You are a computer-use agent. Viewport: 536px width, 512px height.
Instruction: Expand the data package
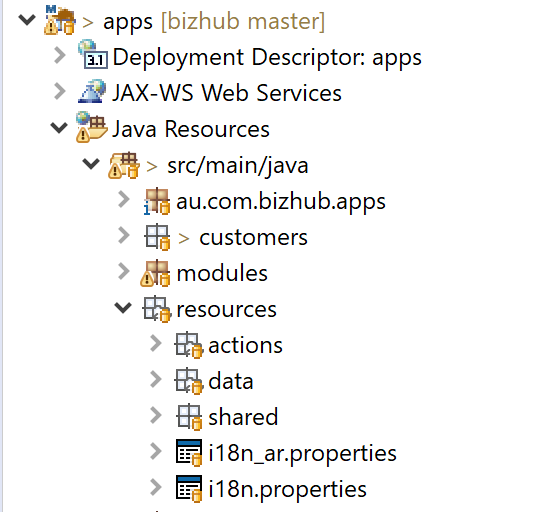156,379
